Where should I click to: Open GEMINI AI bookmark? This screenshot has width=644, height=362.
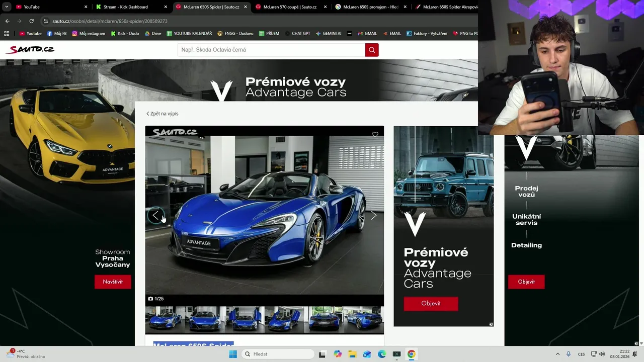(x=329, y=33)
